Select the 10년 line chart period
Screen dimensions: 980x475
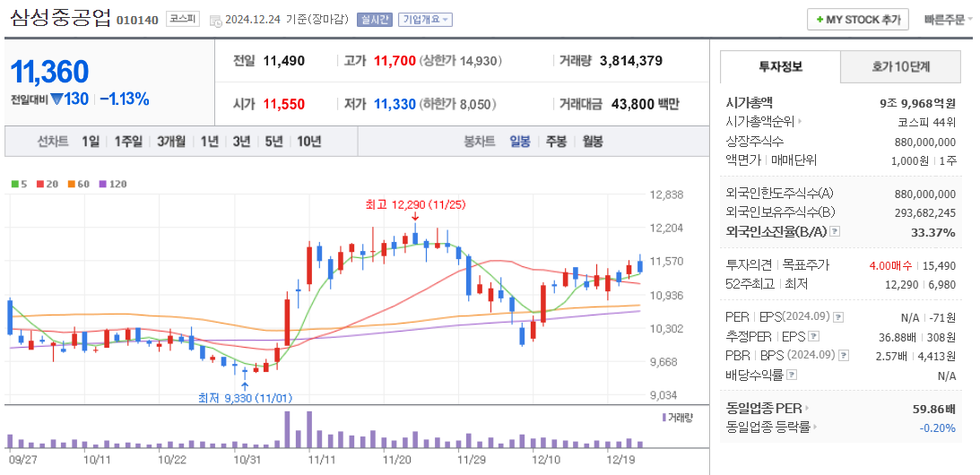pos(308,142)
